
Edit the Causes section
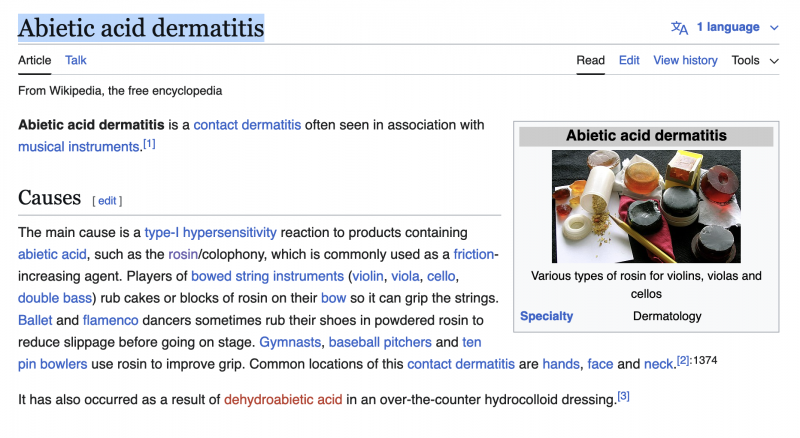coord(107,201)
